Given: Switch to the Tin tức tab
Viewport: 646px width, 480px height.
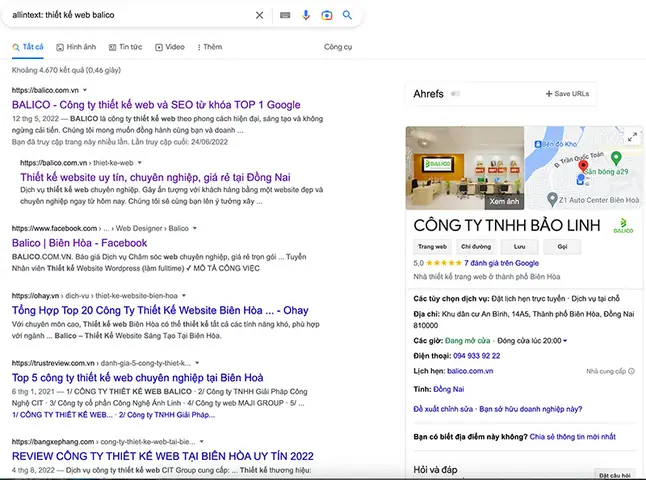Looking at the screenshot, I should pos(126,47).
